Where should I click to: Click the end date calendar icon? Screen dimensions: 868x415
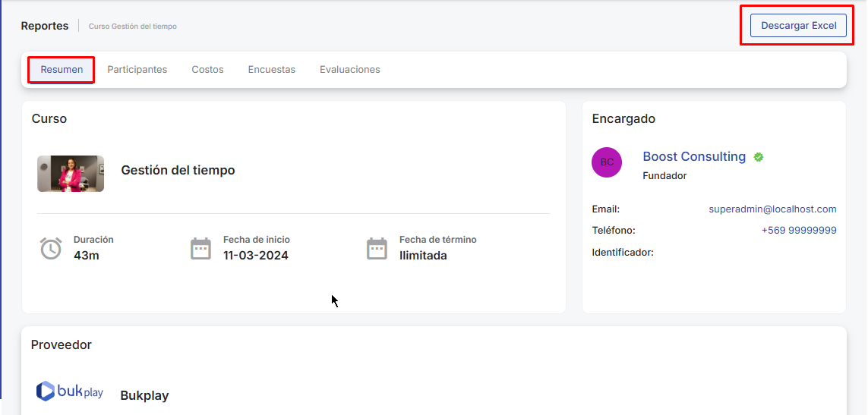(377, 248)
